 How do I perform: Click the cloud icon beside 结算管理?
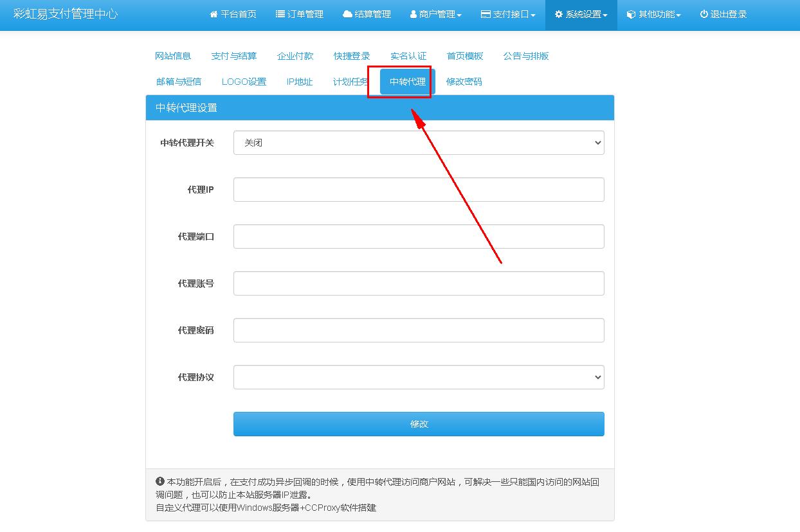[x=347, y=14]
